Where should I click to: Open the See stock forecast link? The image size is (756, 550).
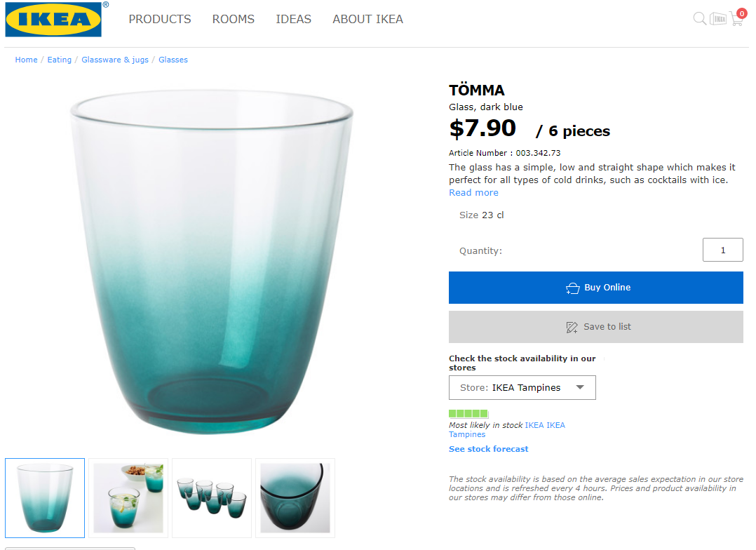click(489, 449)
